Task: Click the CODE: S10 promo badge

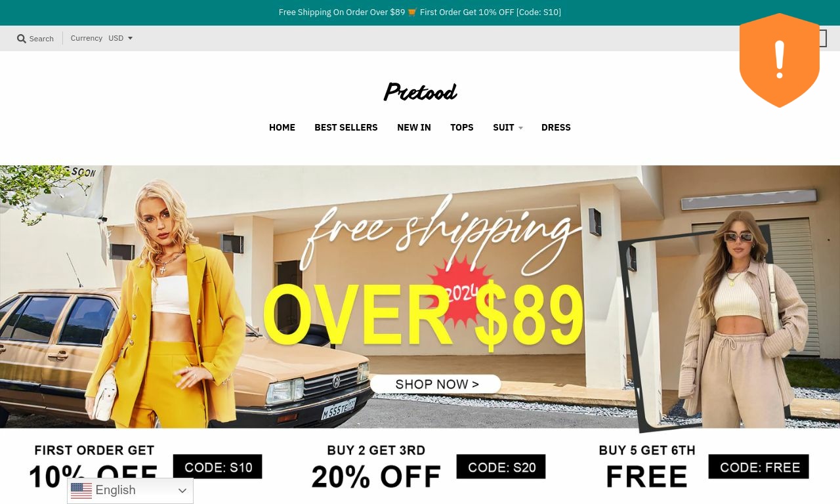Action: point(218,467)
